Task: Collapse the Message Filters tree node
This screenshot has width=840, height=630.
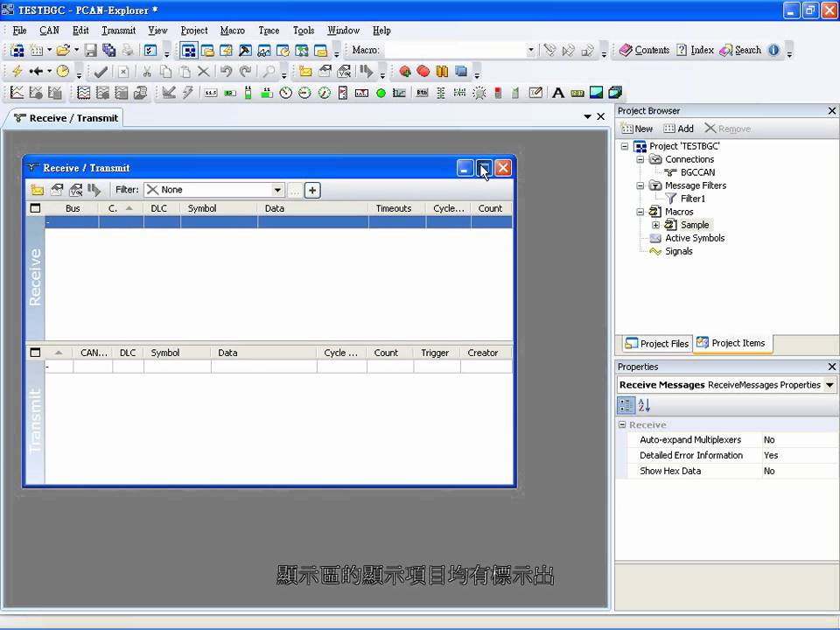Action: tap(640, 185)
